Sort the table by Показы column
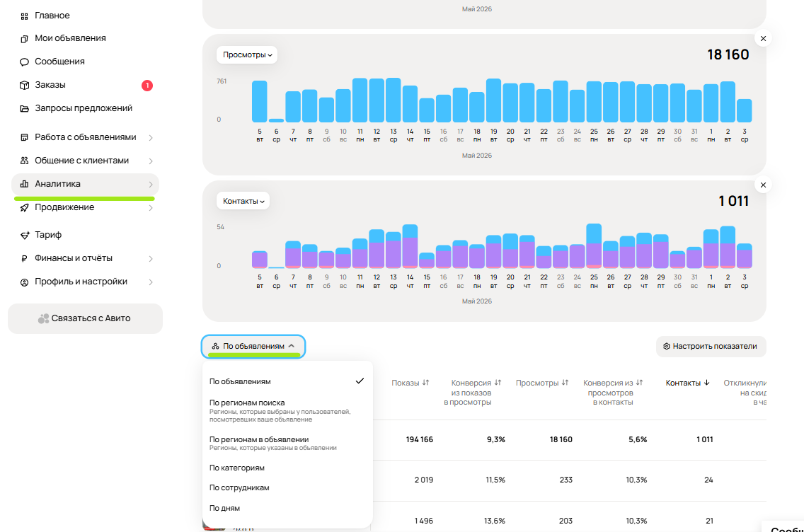 point(410,383)
